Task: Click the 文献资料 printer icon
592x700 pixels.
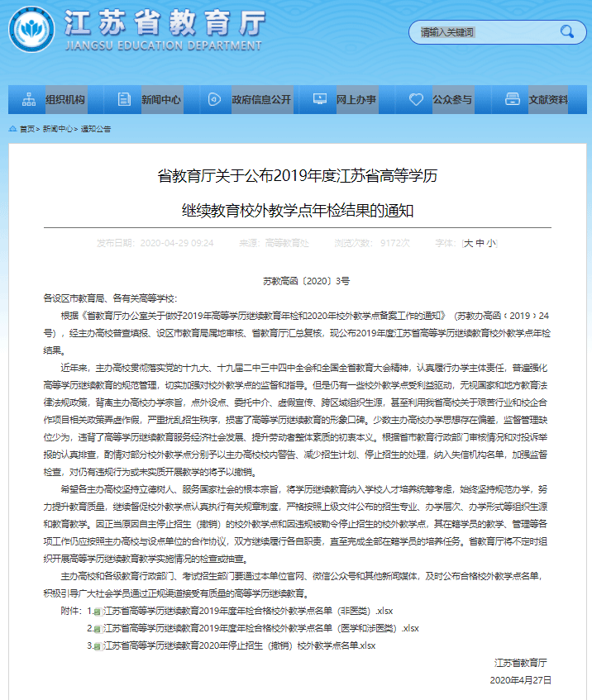Action: (x=512, y=99)
